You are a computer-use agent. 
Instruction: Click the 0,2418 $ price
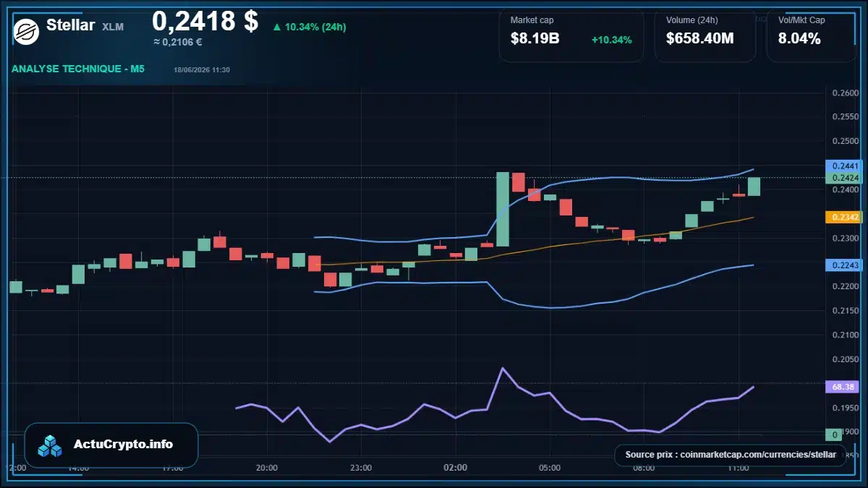point(205,21)
